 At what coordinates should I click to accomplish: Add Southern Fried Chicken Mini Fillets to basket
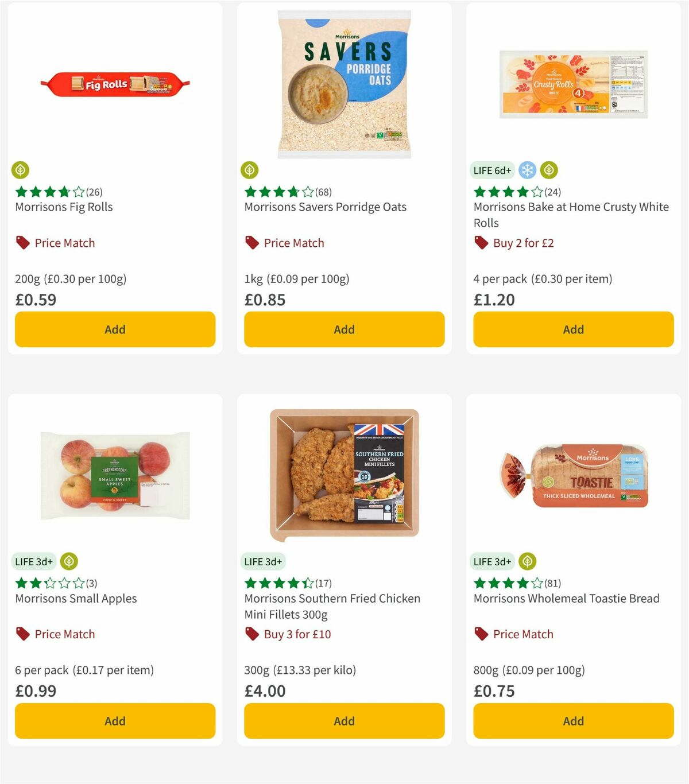pyautogui.click(x=344, y=721)
